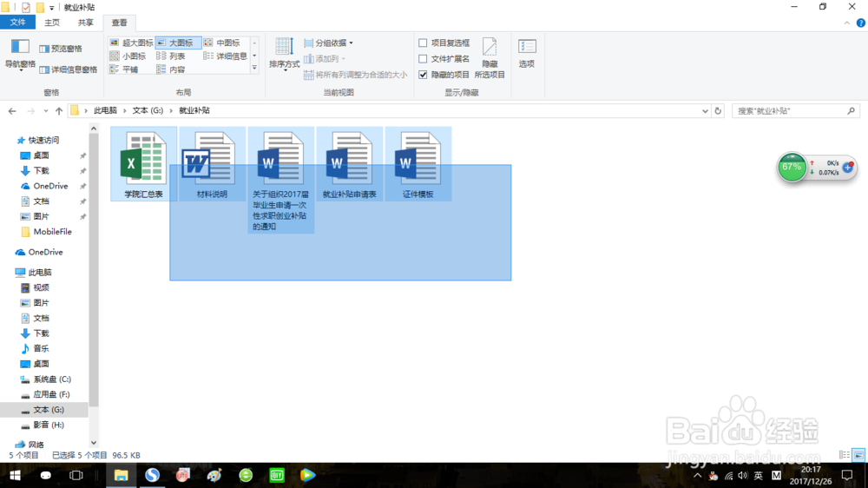Refresh the current folder
868x488 pixels.
(718, 111)
